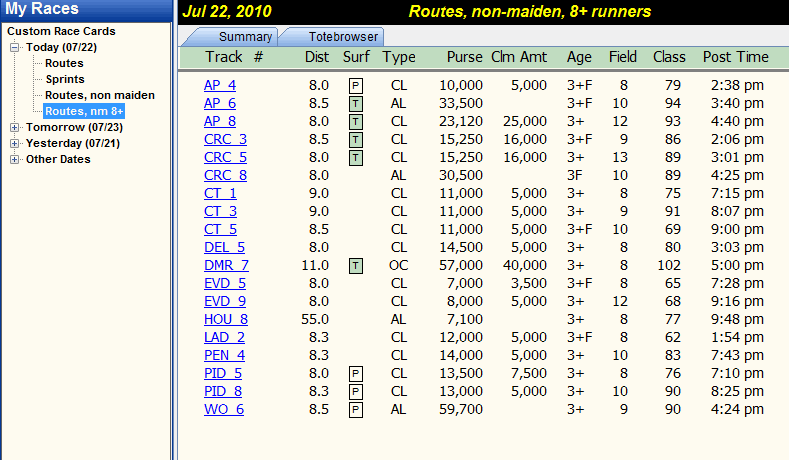Expand the Other Dates tree node
The width and height of the screenshot is (789, 460).
point(15,160)
